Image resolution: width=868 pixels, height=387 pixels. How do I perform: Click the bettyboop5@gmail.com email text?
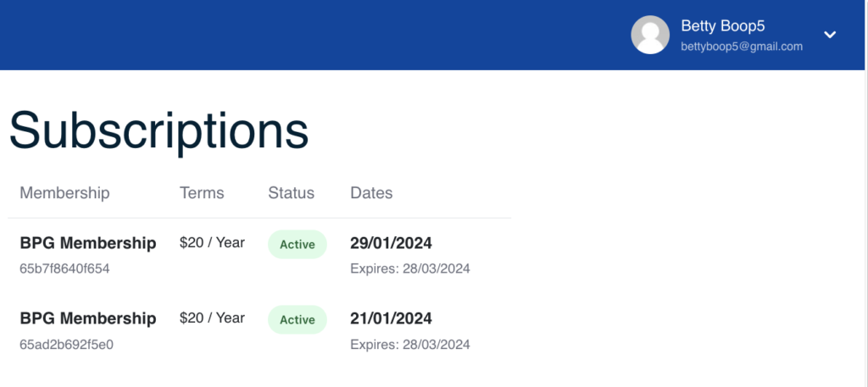pyautogui.click(x=741, y=47)
